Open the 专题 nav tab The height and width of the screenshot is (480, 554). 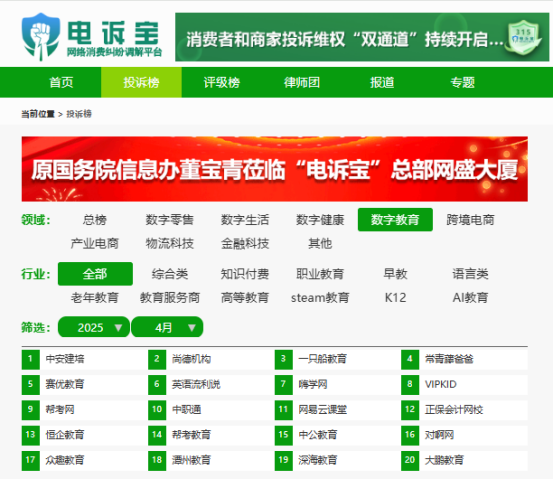(x=462, y=82)
